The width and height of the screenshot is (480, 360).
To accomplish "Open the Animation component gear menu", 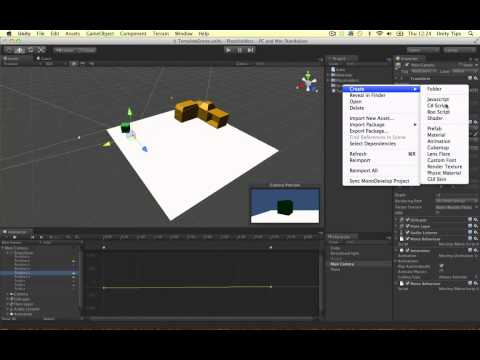I will 475,250.
